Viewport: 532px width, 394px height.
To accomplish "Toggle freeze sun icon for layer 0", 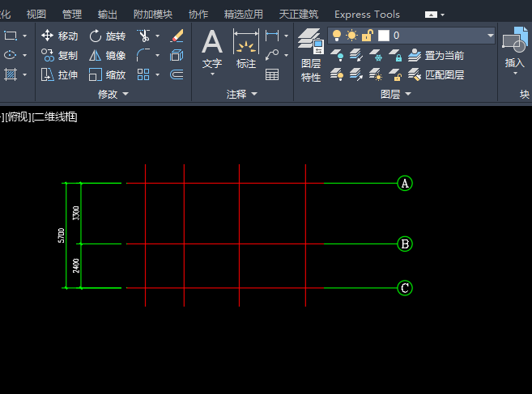I will [351, 36].
